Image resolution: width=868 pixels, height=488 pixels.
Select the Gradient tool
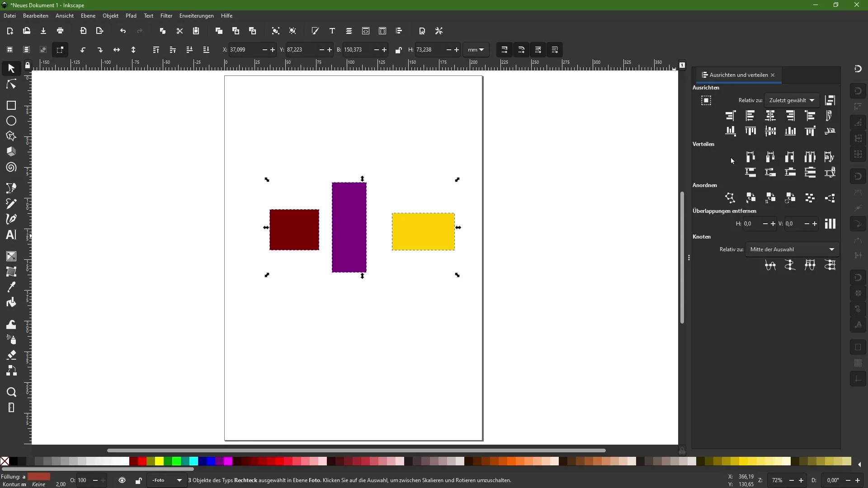point(11,256)
